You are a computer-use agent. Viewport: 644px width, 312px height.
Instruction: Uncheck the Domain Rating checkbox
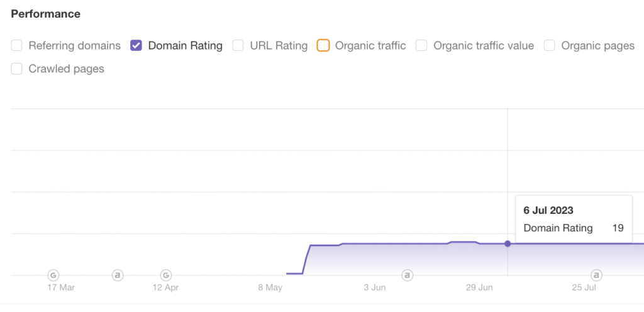[136, 45]
